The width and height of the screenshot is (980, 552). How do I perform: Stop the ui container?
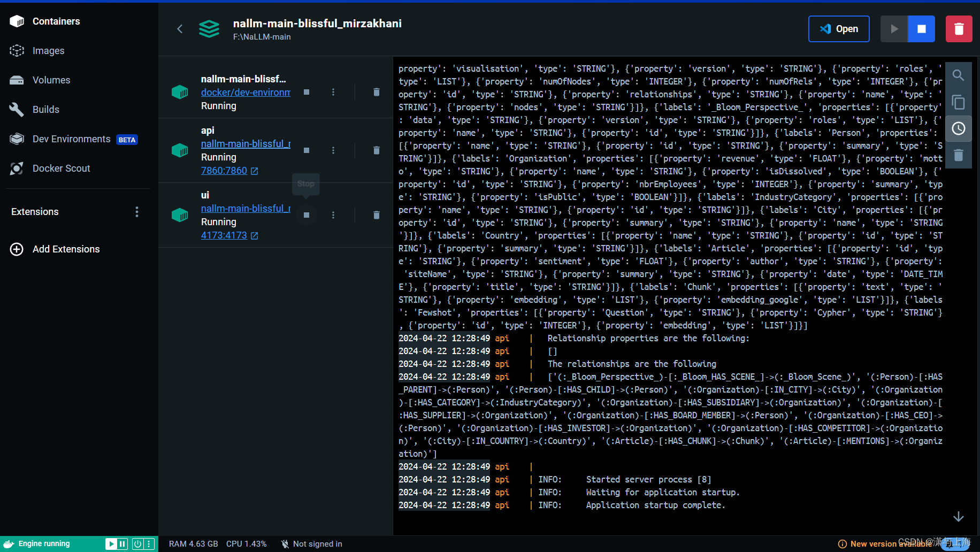[x=307, y=215]
